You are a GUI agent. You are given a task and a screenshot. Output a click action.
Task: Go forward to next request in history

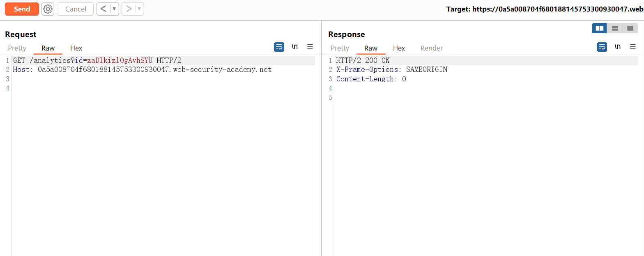coord(129,9)
